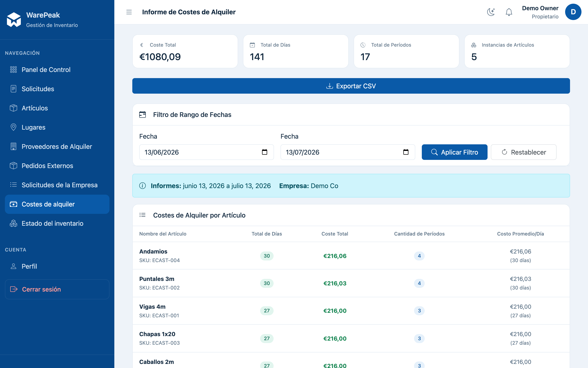Image resolution: width=588 pixels, height=368 pixels.
Task: Select the Vigas 4m row name
Action: click(x=152, y=307)
